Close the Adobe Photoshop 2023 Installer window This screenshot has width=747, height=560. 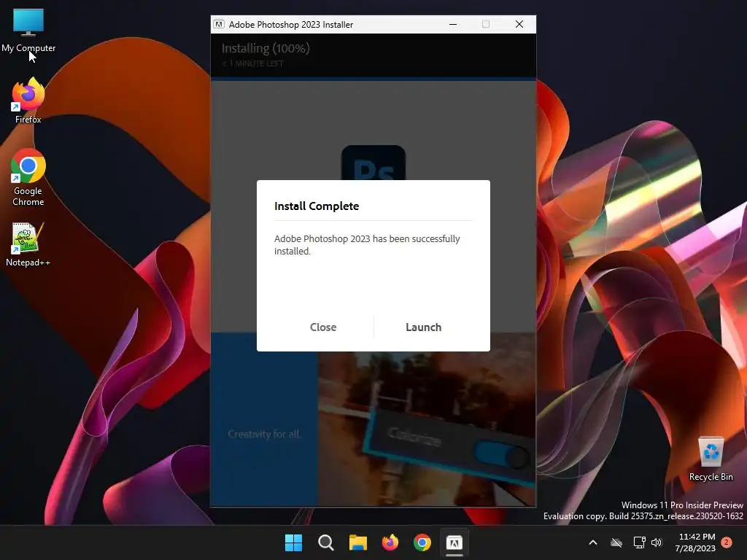tap(519, 24)
